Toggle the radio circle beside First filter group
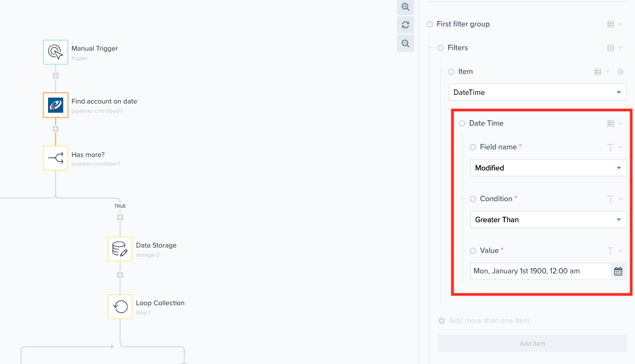This screenshot has height=364, width=635. (x=430, y=24)
